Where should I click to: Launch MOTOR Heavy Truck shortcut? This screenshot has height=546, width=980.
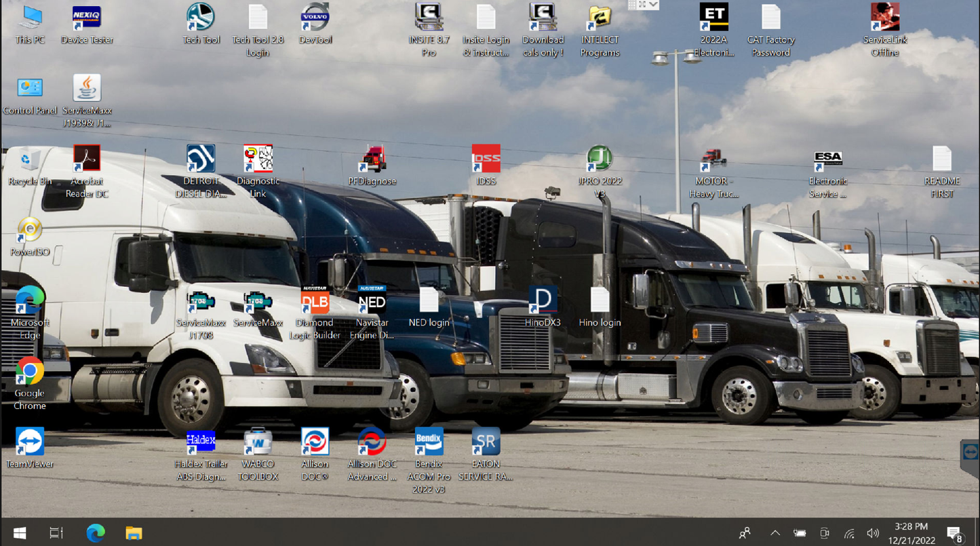[x=713, y=172]
